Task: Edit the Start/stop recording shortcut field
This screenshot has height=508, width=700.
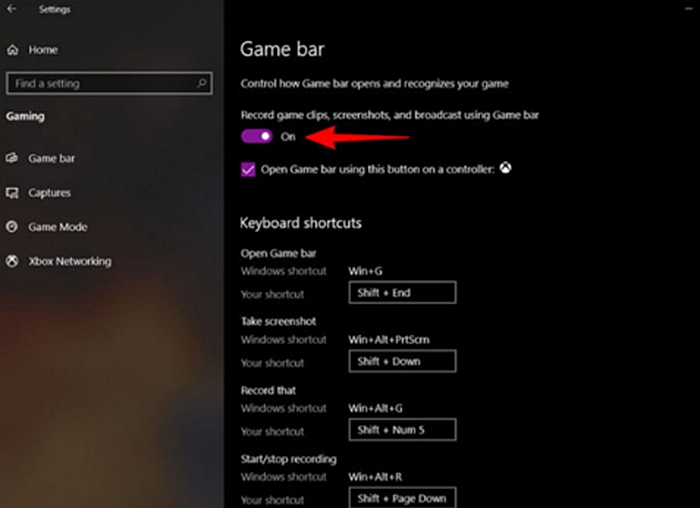Action: coord(402,497)
